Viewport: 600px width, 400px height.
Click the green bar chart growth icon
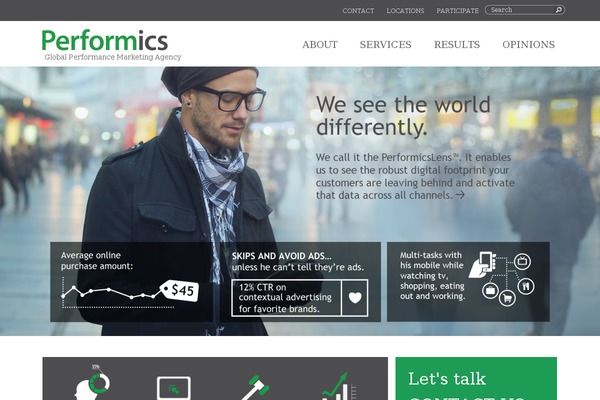coord(339,387)
